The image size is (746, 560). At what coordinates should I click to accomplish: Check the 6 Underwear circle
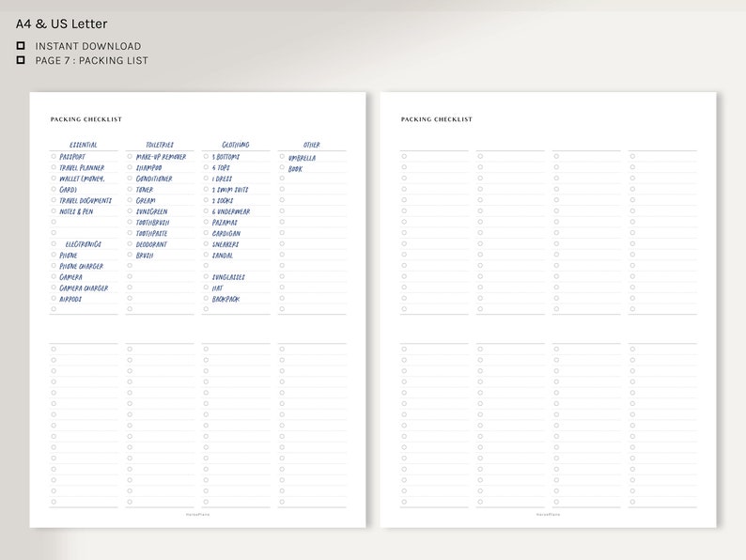[206, 210]
